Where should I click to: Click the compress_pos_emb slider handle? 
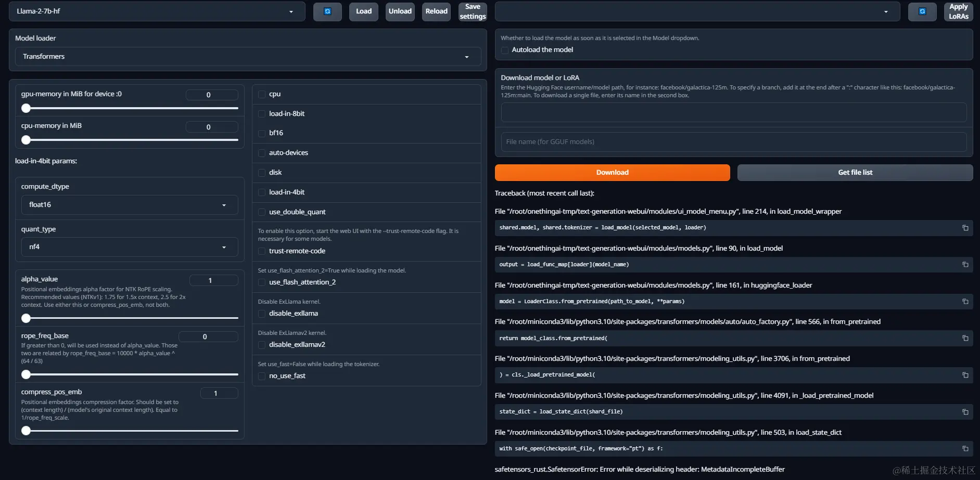26,431
